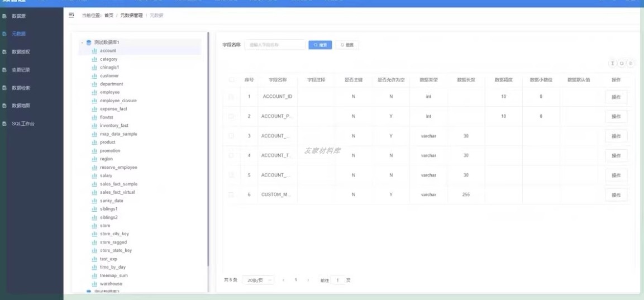
Task: Open 元数据 in the sidebar menu
Action: 19,34
